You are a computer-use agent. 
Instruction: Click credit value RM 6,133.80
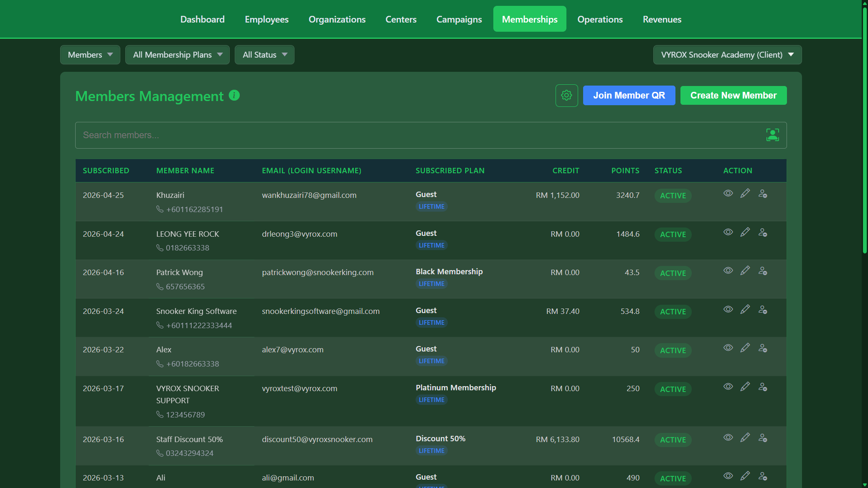[558, 440]
